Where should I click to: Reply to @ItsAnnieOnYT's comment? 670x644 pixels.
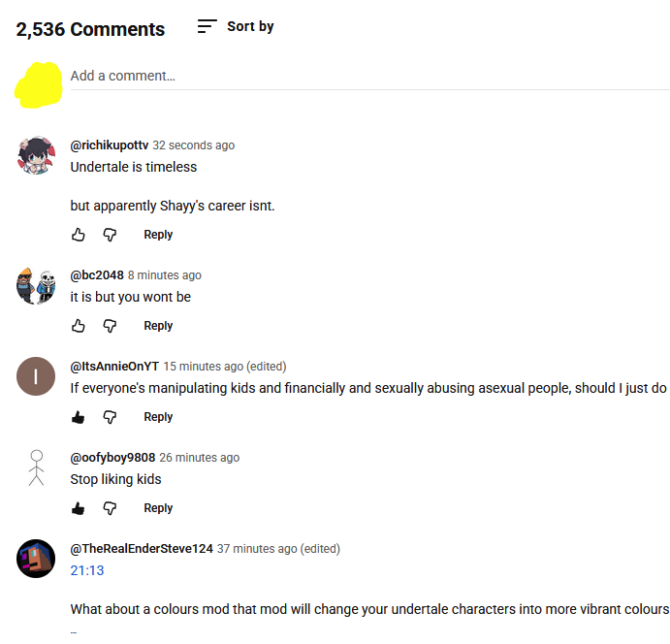click(x=158, y=417)
